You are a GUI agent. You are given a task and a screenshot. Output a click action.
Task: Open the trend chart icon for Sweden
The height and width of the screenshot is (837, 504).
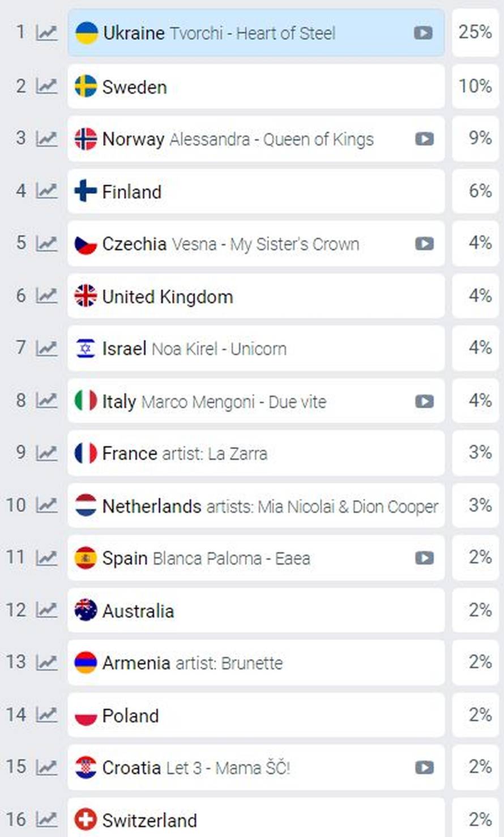click(47, 86)
